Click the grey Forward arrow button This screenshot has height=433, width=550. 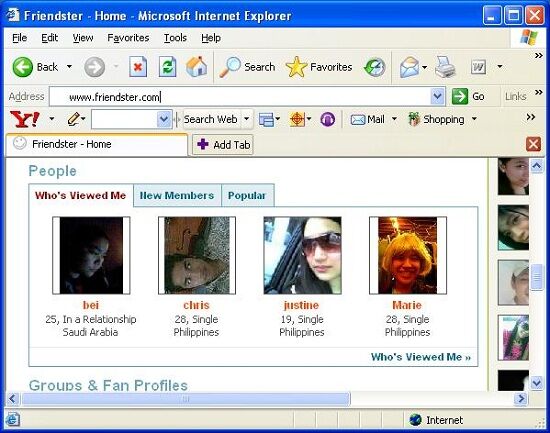click(94, 67)
